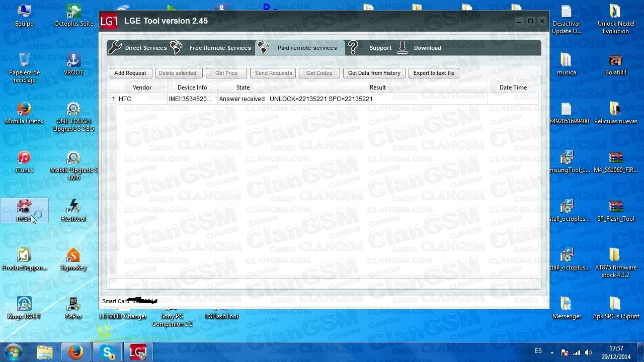This screenshot has width=644, height=362.
Task: Open ONE TOUCH Upgrade S 2.8.5 icon
Action: [73, 117]
